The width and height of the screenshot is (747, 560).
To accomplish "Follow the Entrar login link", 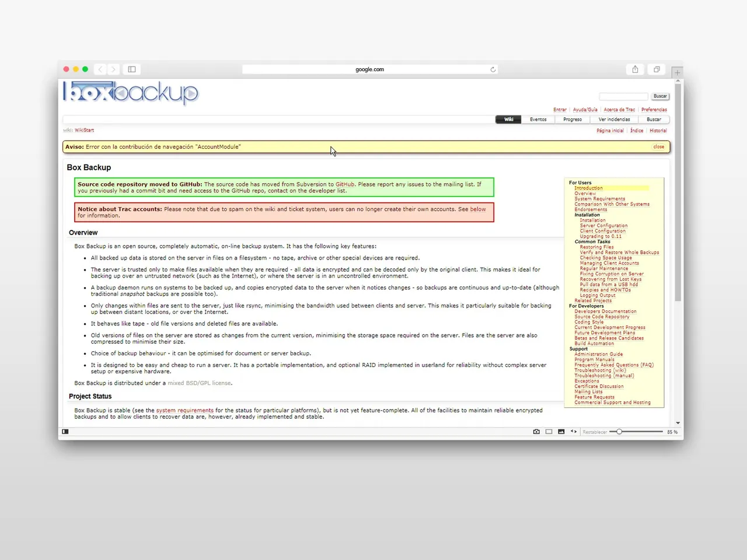I will tap(560, 110).
